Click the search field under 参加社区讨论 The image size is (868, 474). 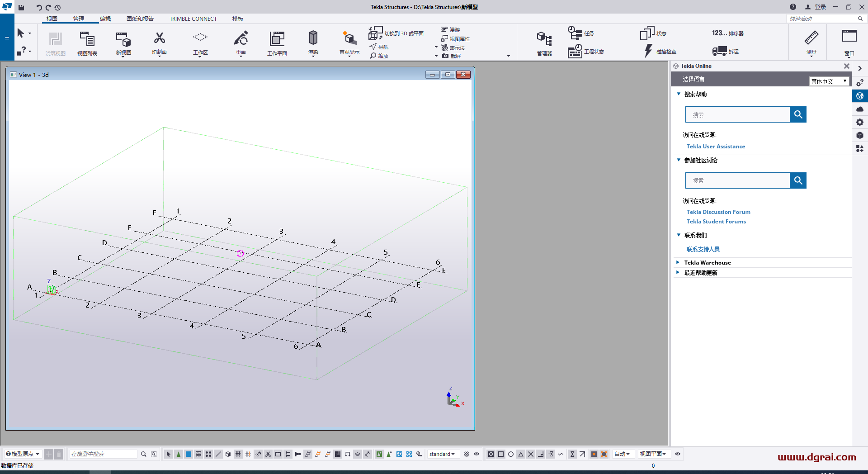click(x=738, y=180)
